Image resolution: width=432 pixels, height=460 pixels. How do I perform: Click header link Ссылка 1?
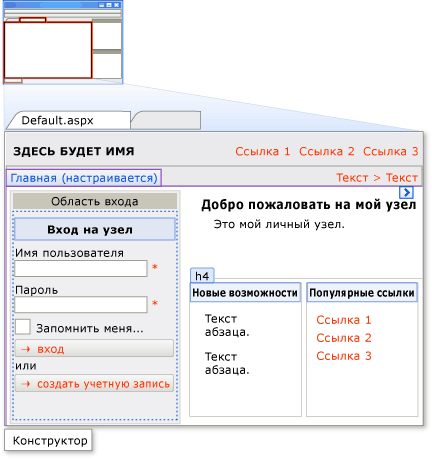coord(263,151)
